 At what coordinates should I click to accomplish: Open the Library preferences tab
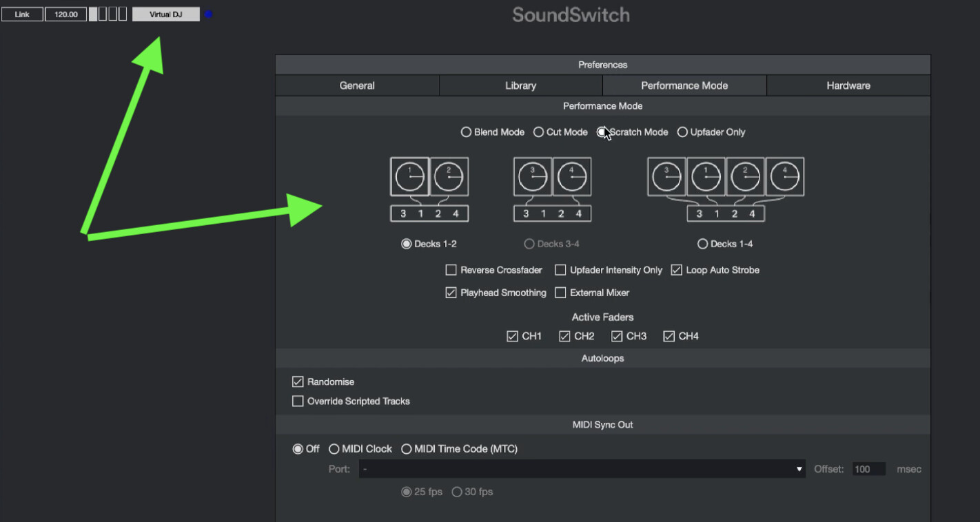coord(520,85)
